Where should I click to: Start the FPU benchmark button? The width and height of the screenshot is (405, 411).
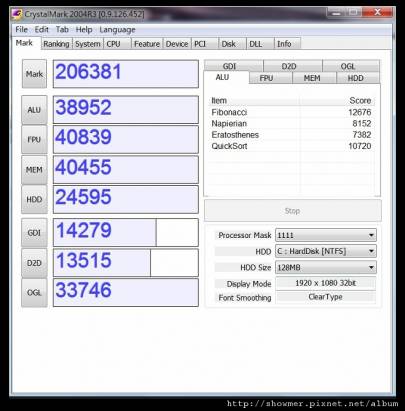(x=34, y=140)
